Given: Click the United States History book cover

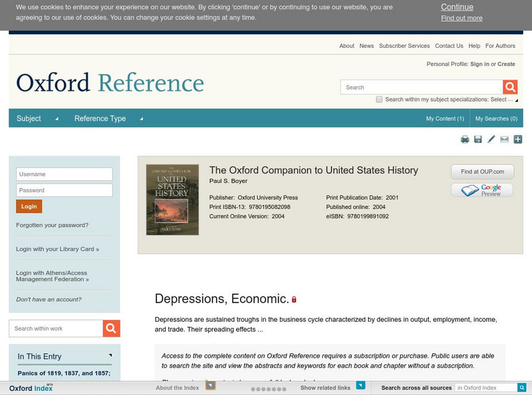Looking at the screenshot, I should pyautogui.click(x=172, y=200).
